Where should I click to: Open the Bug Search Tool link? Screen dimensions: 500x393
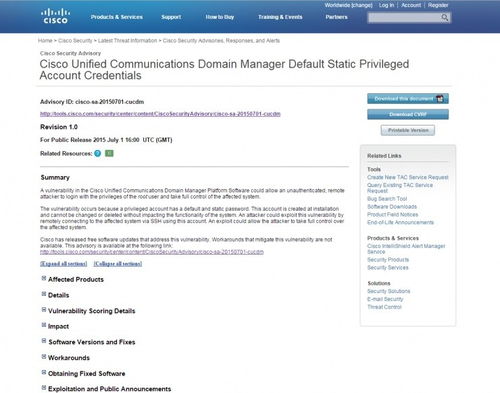(387, 199)
